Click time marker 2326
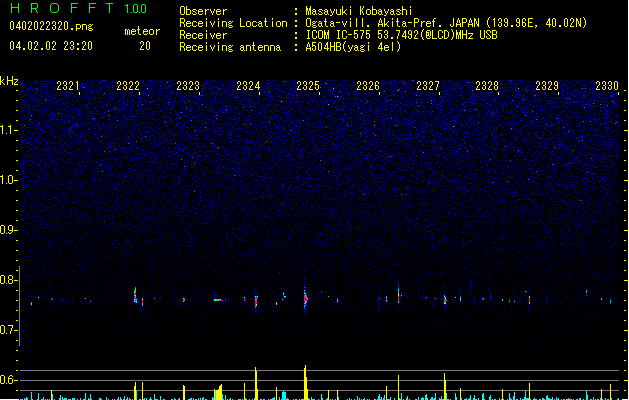Screen dimensions: 629x400 368,85
